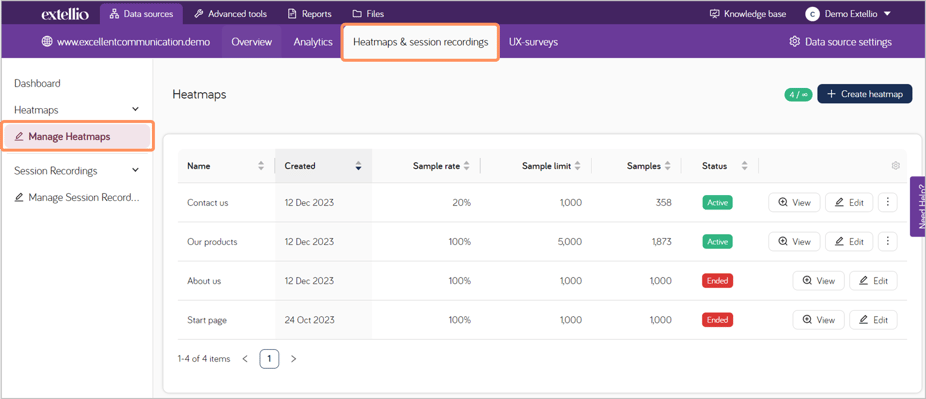Toggle sort order on Created column
The width and height of the screenshot is (926, 399).
358,166
